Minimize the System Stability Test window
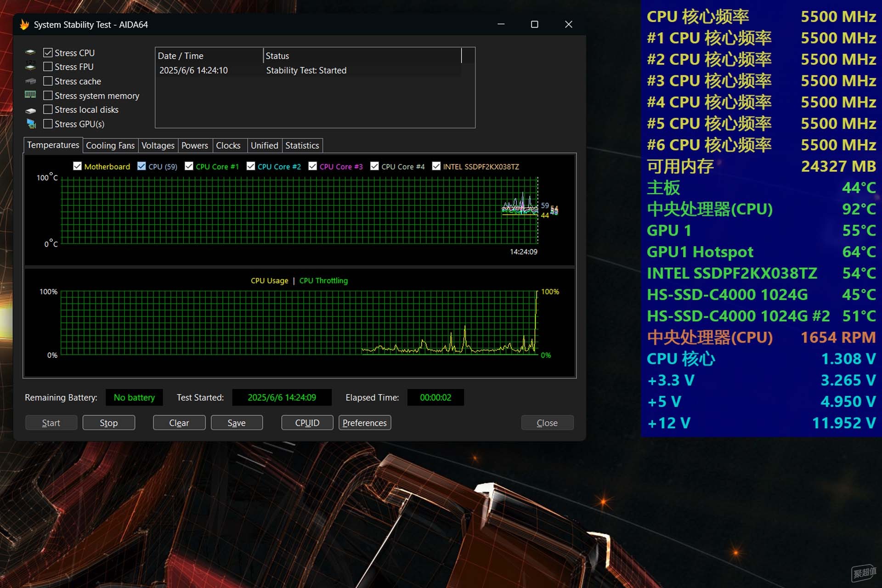The width and height of the screenshot is (882, 588). [501, 24]
